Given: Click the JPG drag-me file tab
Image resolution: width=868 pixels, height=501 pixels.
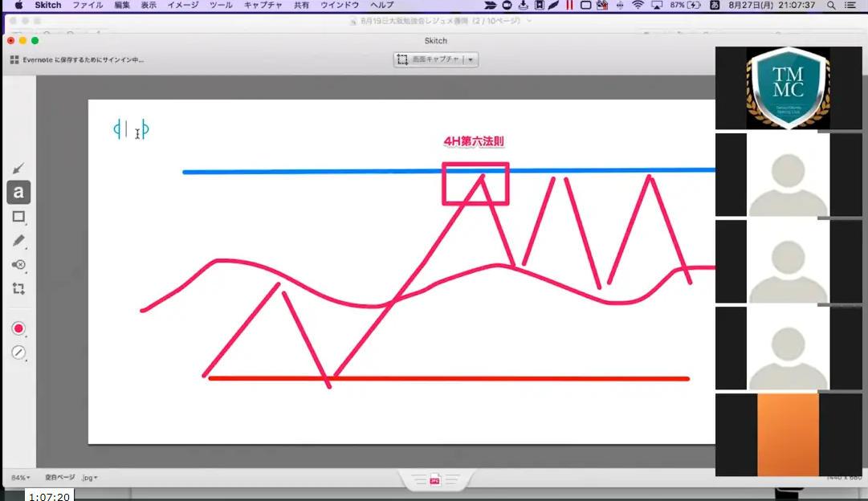Looking at the screenshot, I should pyautogui.click(x=434, y=479).
